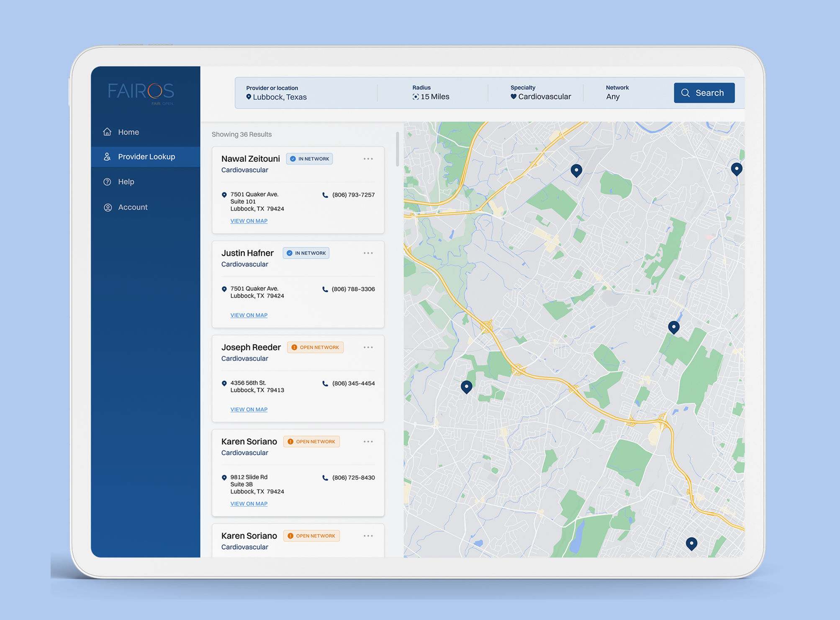This screenshot has width=840, height=620.
Task: Click the results list scrollbar
Action: (x=397, y=149)
